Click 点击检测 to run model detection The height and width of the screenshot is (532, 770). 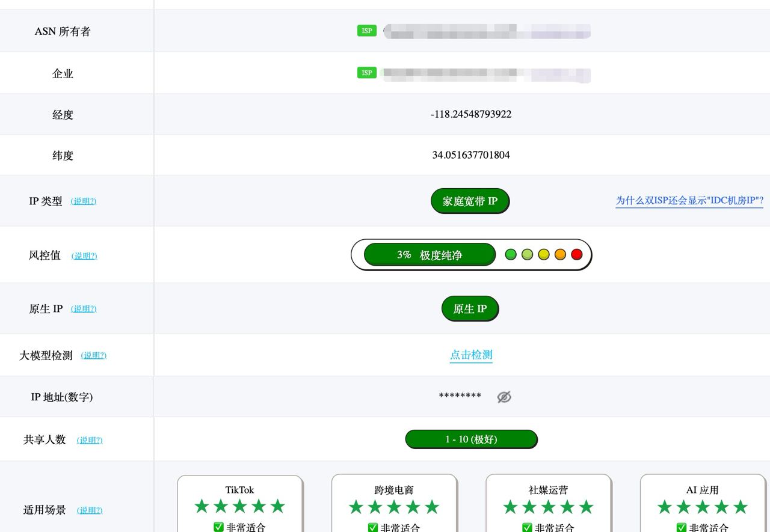pos(471,355)
